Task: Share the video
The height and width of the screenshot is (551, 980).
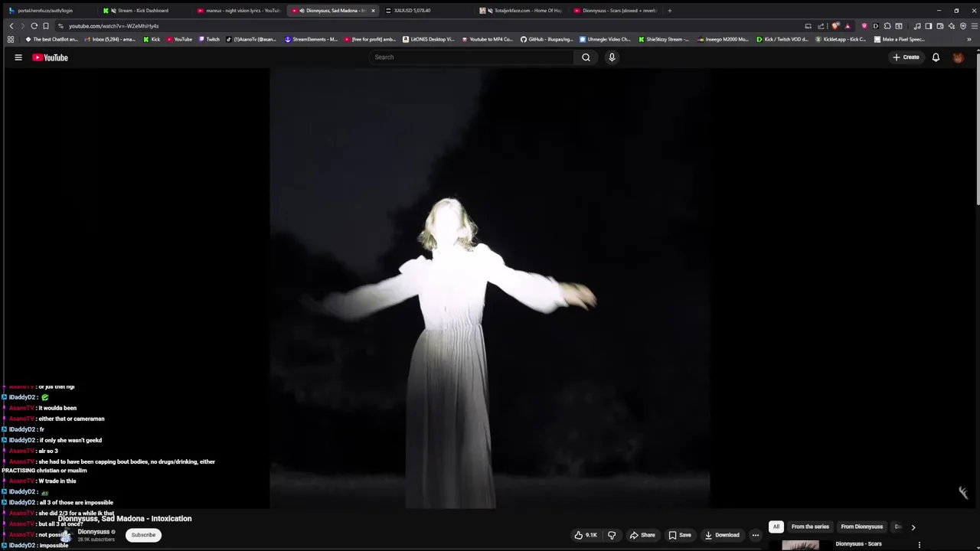Action: 642,535
